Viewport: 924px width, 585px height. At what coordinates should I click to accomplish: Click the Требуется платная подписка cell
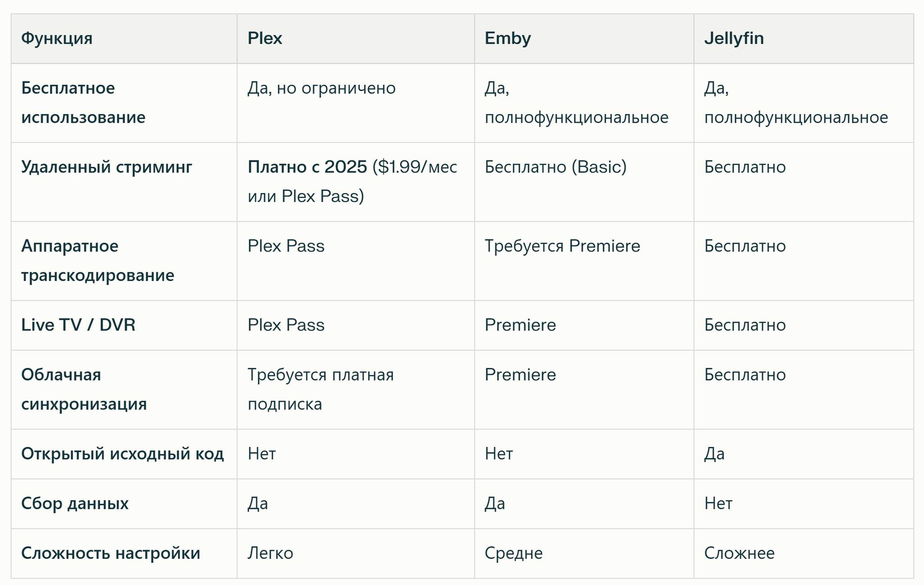pyautogui.click(x=321, y=389)
